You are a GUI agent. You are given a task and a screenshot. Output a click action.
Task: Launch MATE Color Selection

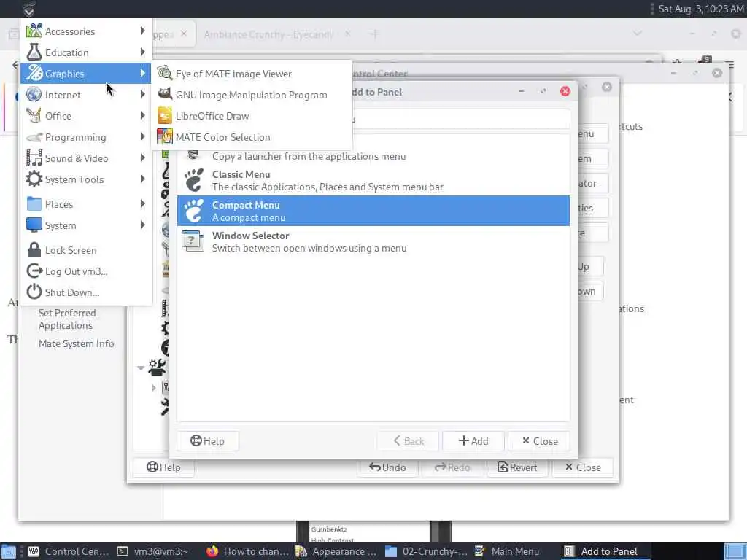(x=252, y=137)
